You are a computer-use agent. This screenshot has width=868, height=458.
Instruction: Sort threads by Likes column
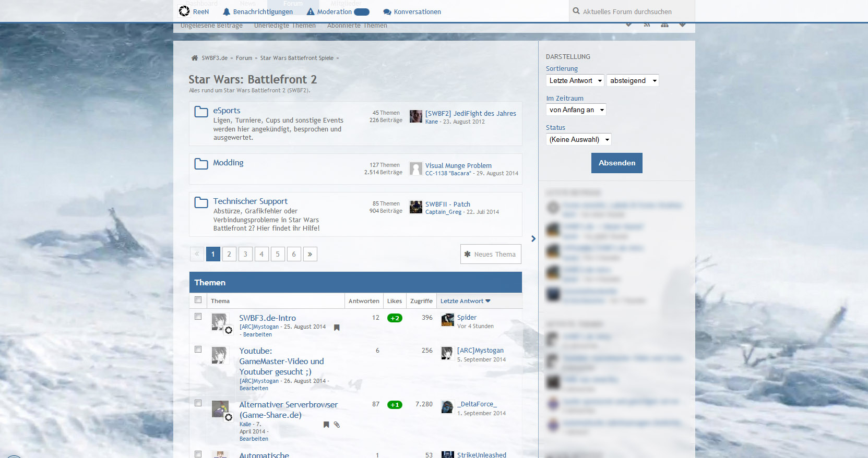click(x=395, y=301)
